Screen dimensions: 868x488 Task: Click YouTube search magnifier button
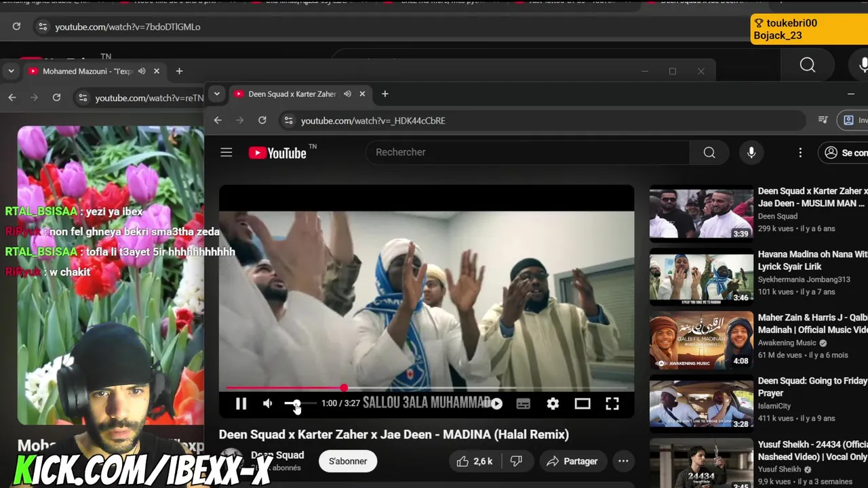[x=709, y=152]
